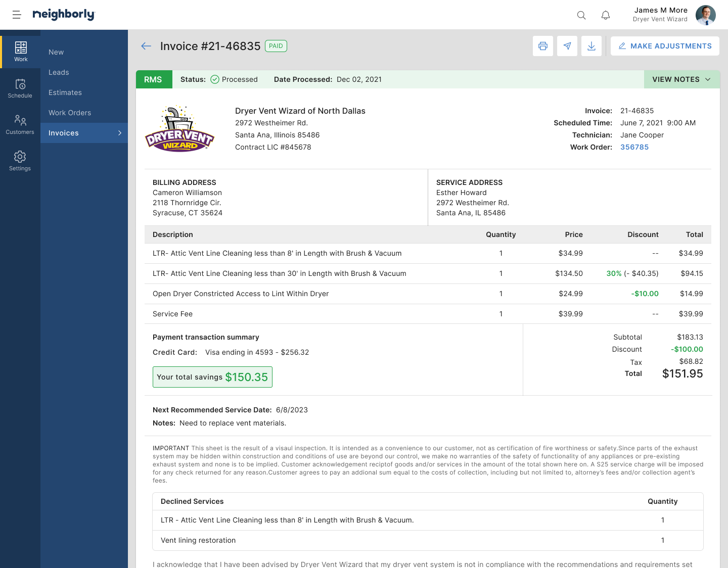Open the Settings gear icon
Image resolution: width=728 pixels, height=568 pixels.
pyautogui.click(x=20, y=161)
